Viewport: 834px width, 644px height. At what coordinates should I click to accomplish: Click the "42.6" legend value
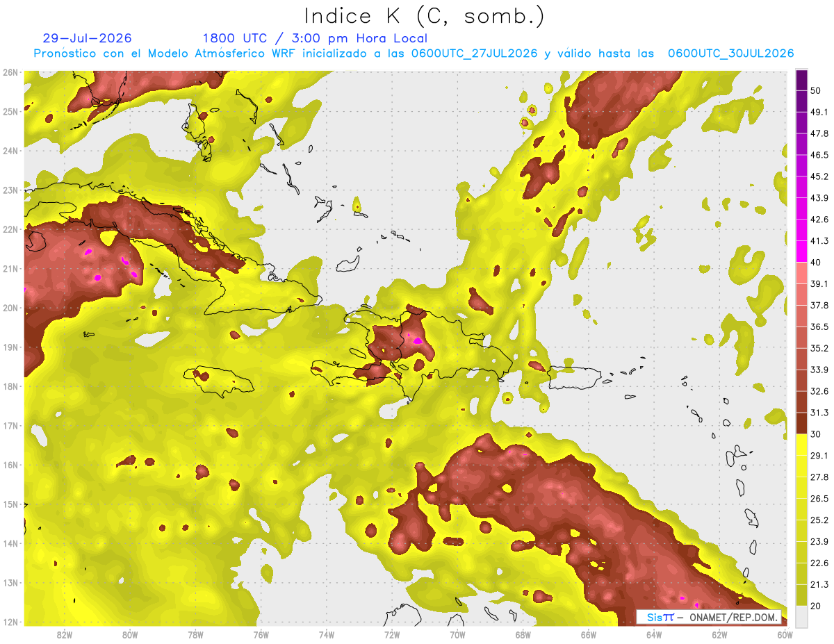(820, 220)
